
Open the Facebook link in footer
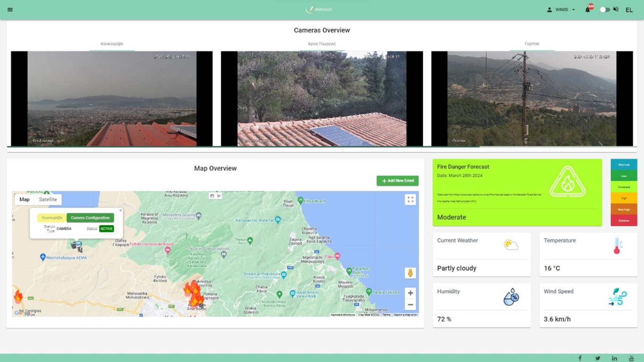click(x=580, y=358)
